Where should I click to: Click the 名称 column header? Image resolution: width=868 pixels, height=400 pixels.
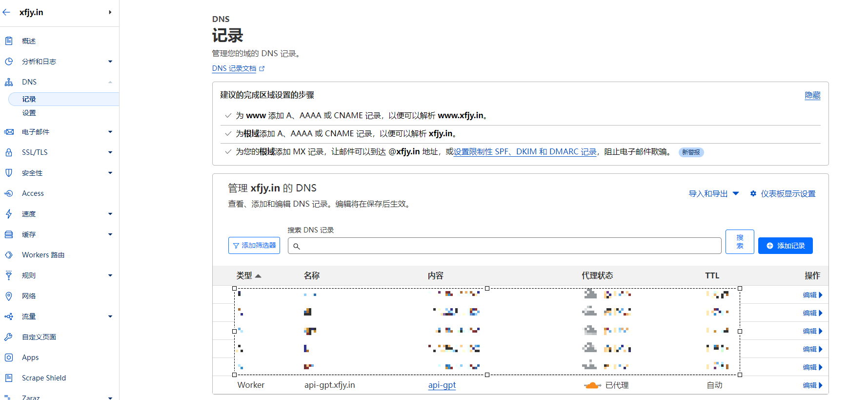point(312,275)
